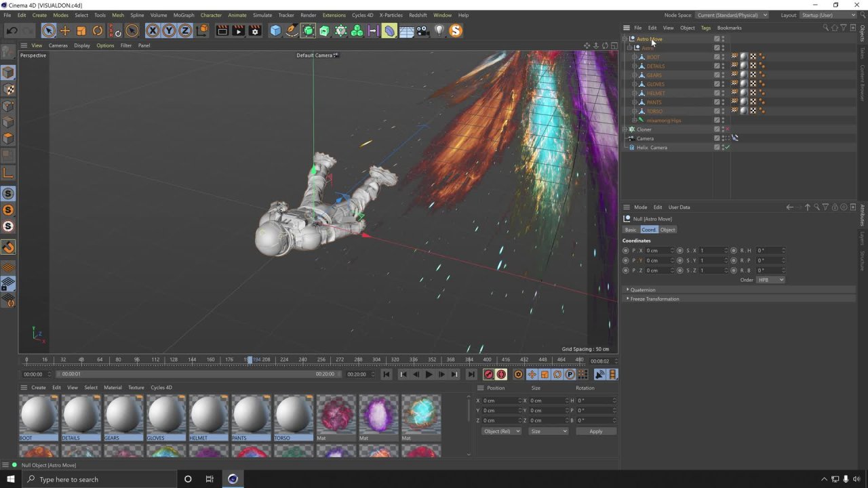Disable the Y axis lock toggle

click(168, 30)
